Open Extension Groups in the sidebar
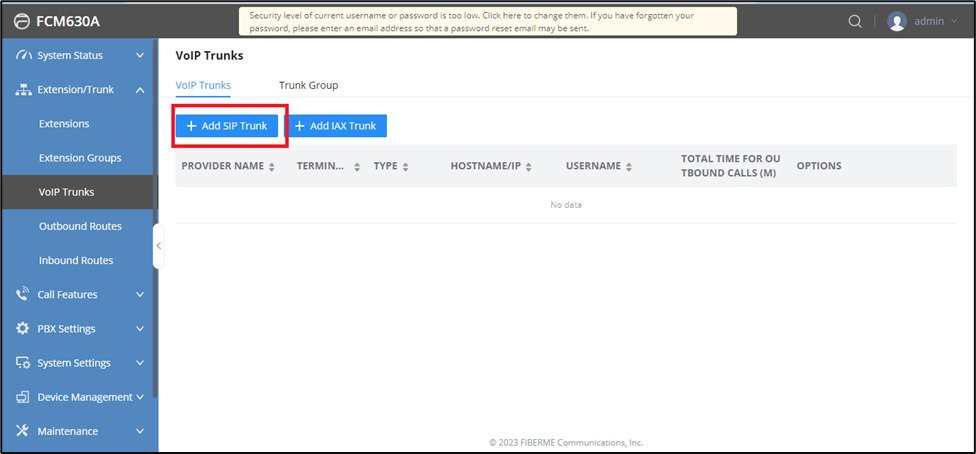This screenshot has width=976, height=454. click(80, 158)
